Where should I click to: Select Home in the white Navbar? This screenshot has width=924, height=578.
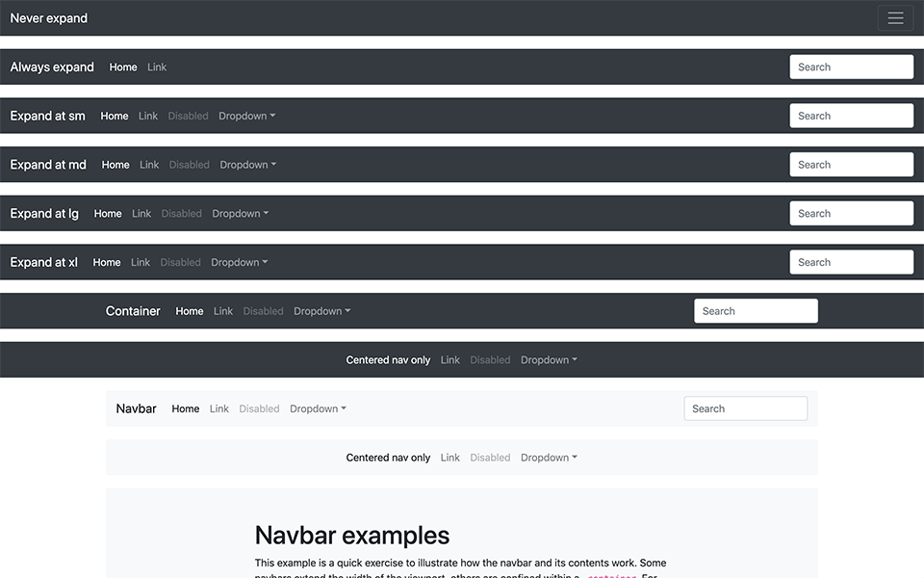pos(185,408)
